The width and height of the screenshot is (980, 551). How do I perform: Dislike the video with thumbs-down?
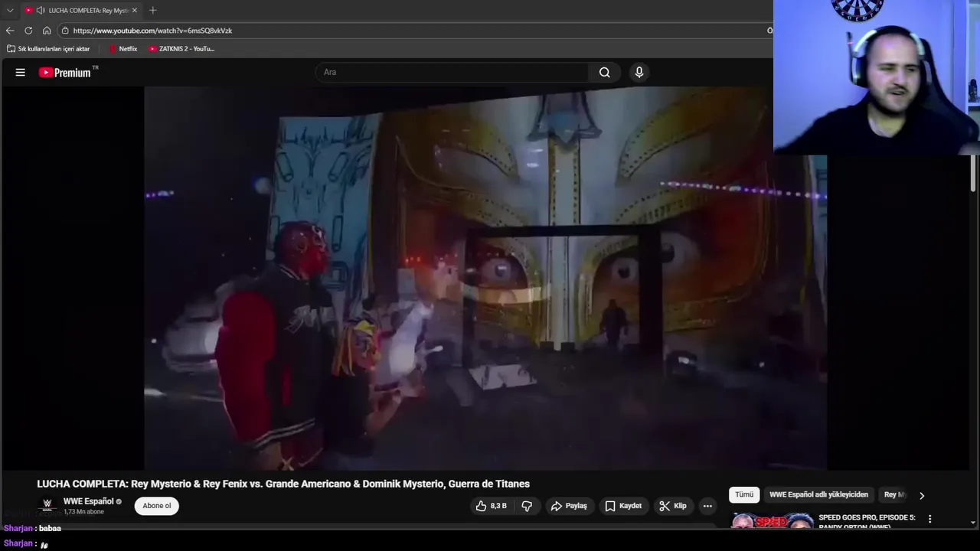(x=527, y=506)
